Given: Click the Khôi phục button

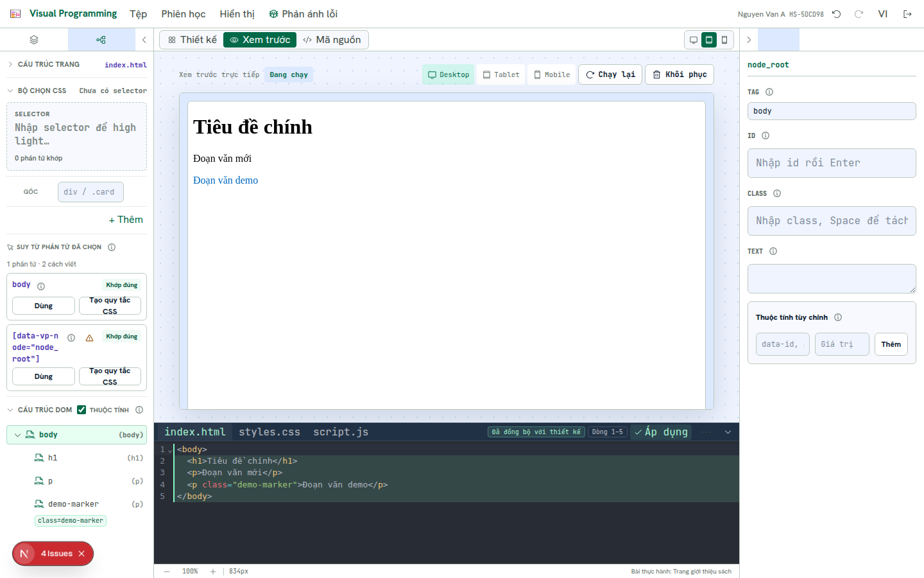Looking at the screenshot, I should point(680,74).
